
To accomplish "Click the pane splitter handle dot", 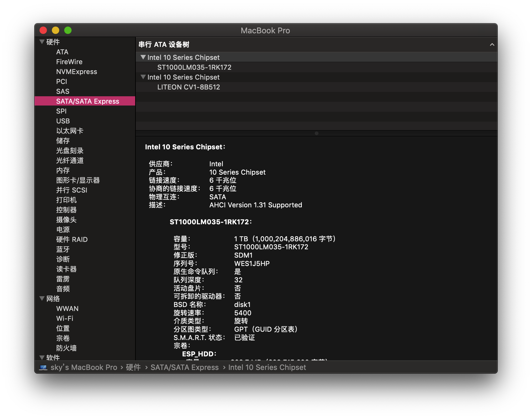I will tap(316, 133).
